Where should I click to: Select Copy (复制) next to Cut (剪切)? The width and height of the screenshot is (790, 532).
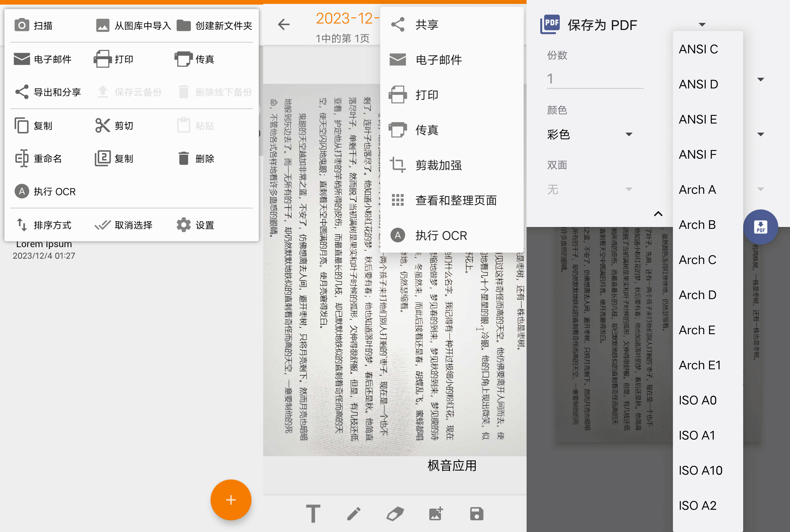33,126
